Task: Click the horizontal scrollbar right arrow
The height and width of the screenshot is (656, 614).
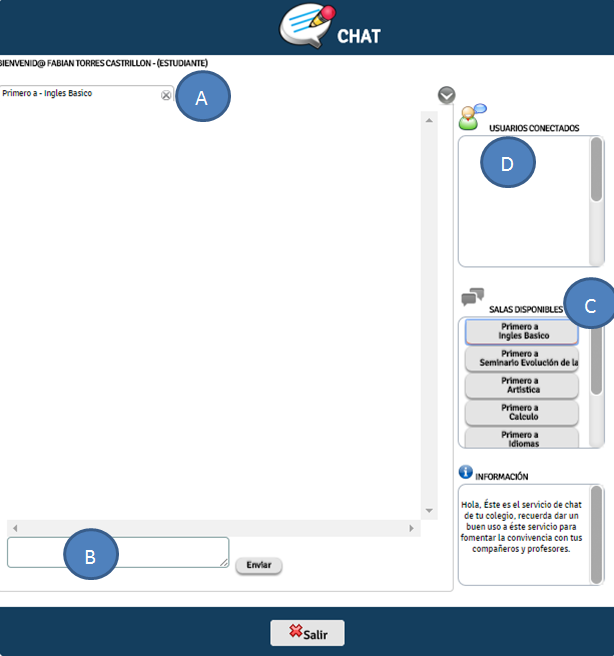Action: pos(411,528)
